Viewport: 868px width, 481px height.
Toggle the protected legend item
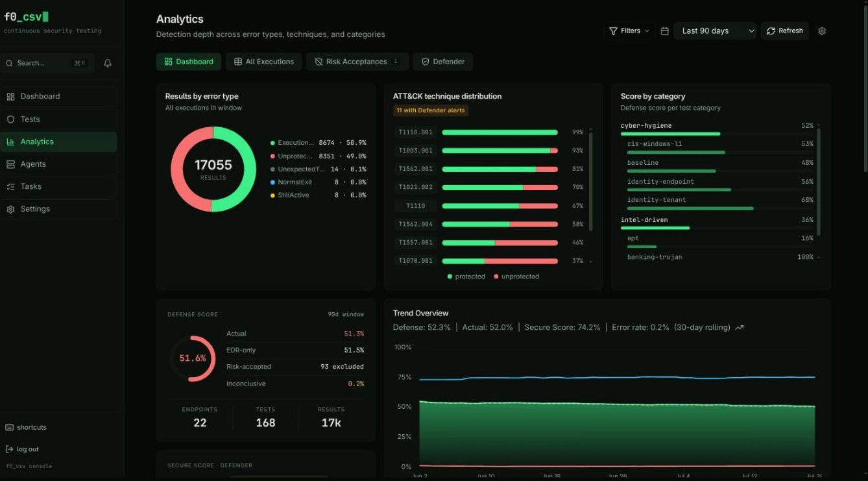(x=466, y=277)
